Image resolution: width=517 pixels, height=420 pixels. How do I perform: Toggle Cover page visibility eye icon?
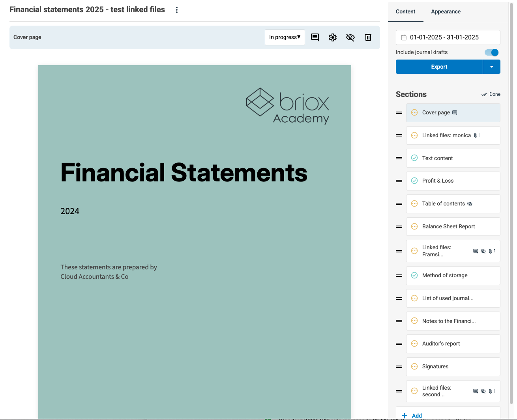pyautogui.click(x=350, y=37)
